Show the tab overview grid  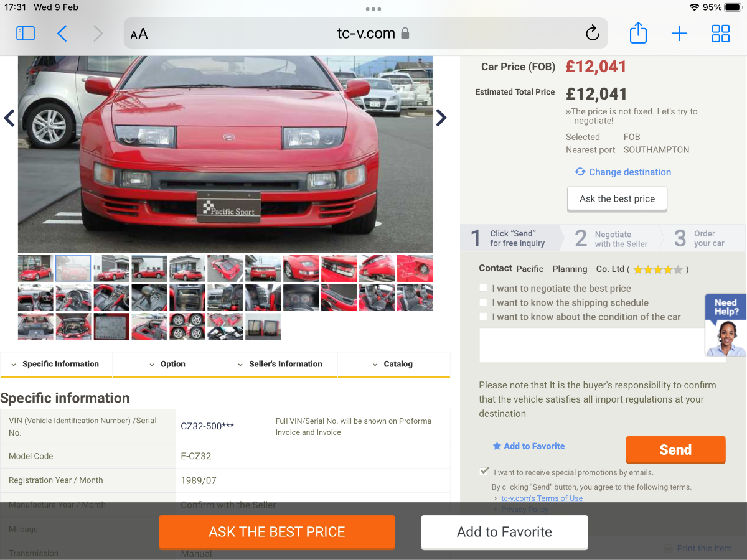coord(720,33)
